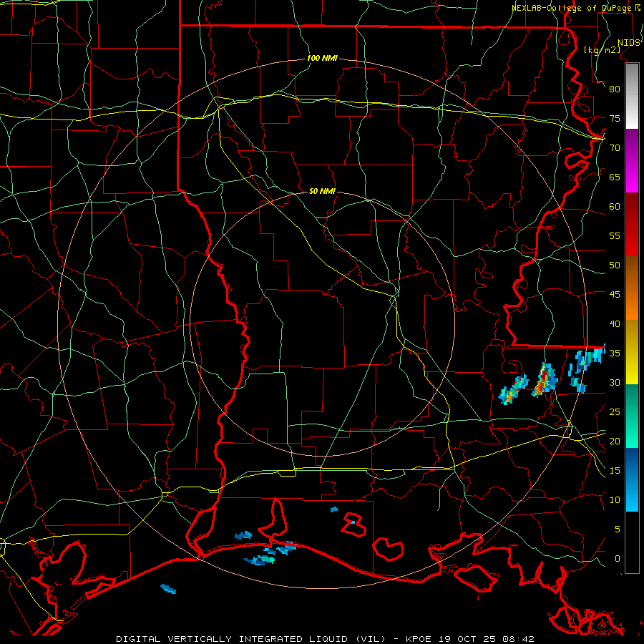Click the NIDS label near the legend
The height and width of the screenshot is (644, 644).
pos(628,43)
